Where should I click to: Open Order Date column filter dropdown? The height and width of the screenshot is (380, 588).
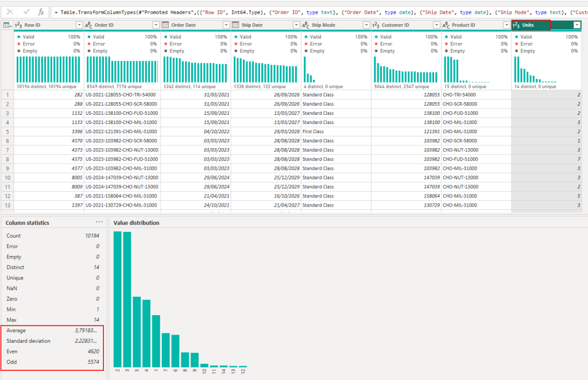[226, 25]
